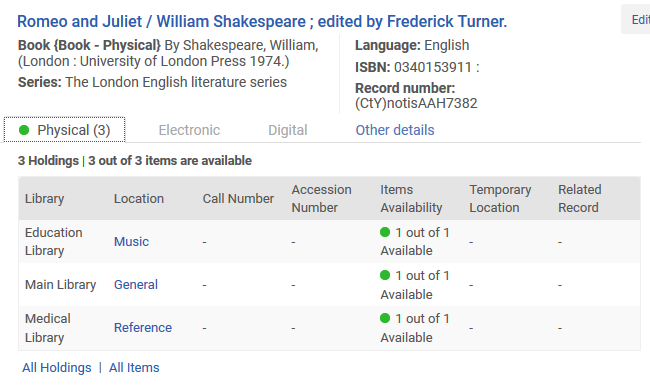This screenshot has height=387, width=650.
Task: Click the '3 Holdings' summary text
Action: click(48, 160)
